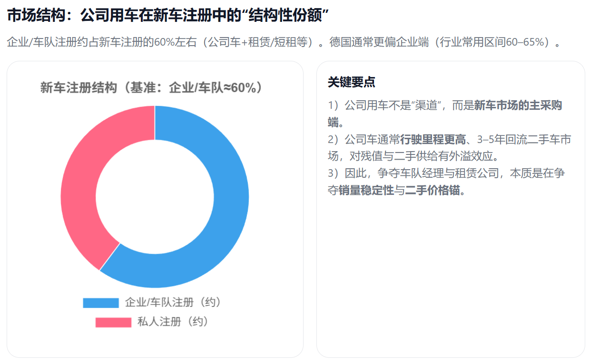Click the text 3–5年回流二手车市场
The width and height of the screenshot is (590, 364).
[523, 140]
